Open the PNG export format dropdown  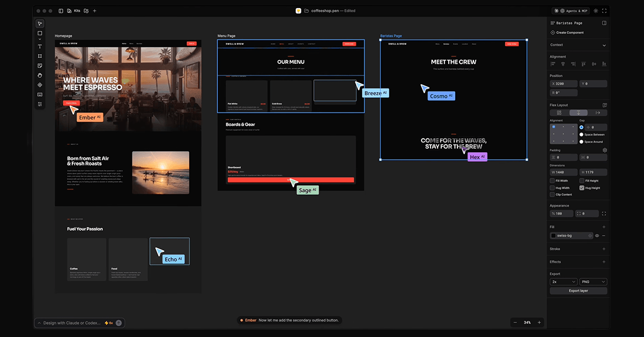point(593,282)
